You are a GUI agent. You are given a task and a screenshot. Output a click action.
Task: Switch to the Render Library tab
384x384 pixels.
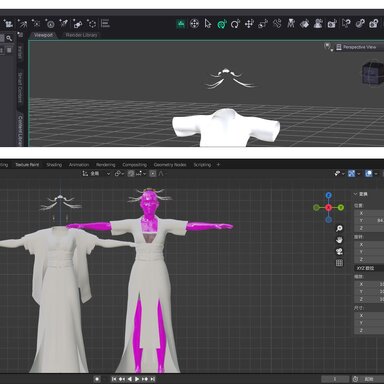pyautogui.click(x=81, y=35)
